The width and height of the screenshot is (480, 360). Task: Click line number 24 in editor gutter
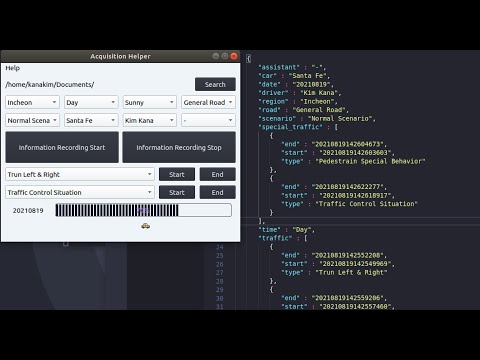220,247
